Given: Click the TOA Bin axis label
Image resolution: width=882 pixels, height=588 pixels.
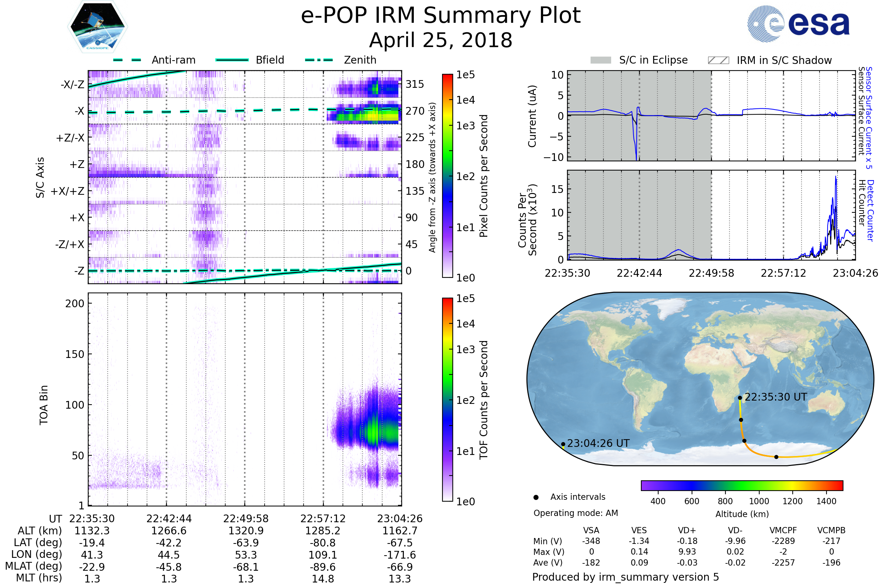Looking at the screenshot, I should point(44,405).
